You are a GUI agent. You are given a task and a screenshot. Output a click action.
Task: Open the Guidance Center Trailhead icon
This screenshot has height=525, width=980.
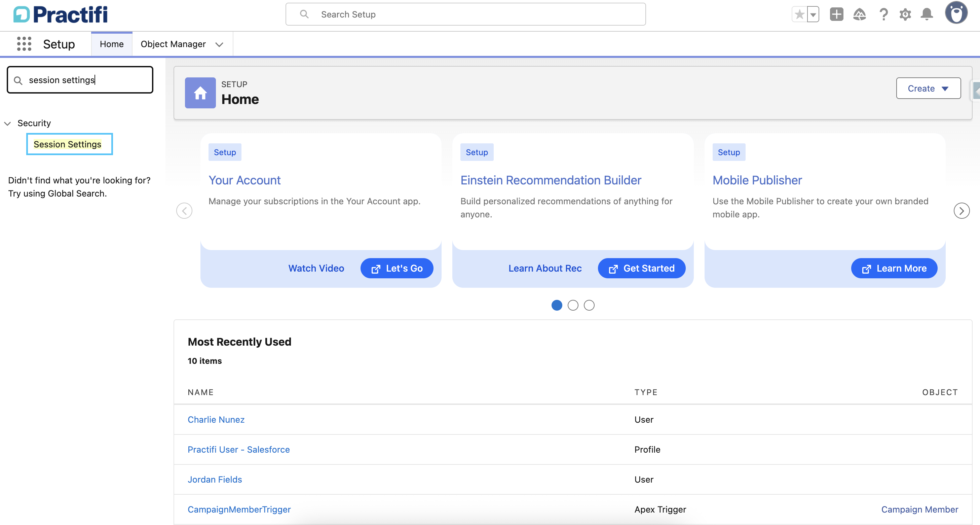tap(860, 14)
